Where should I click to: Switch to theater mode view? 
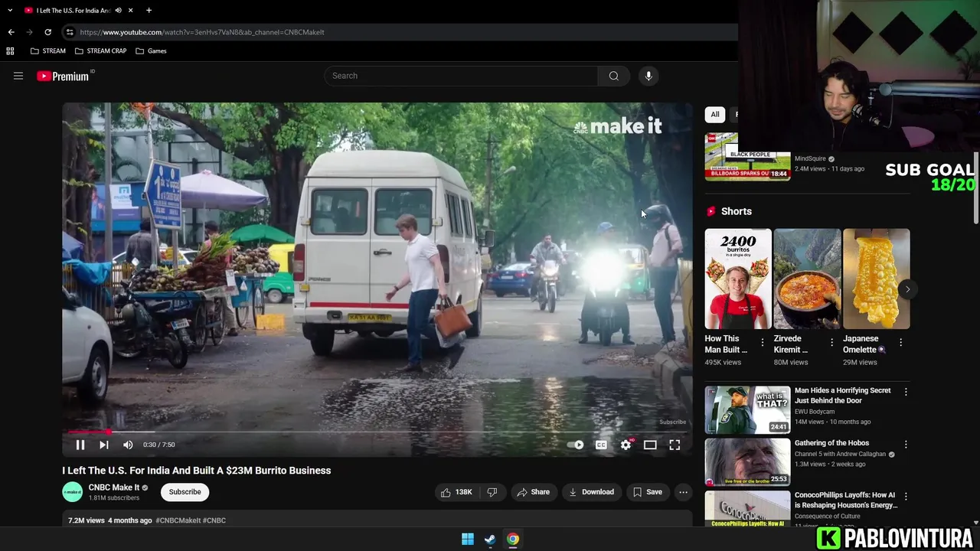click(650, 445)
